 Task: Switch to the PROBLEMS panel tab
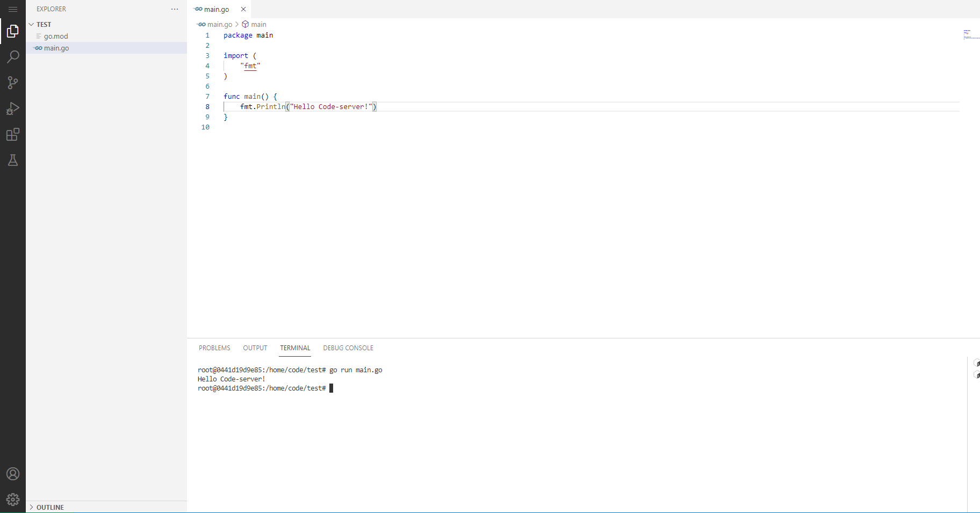click(x=214, y=348)
